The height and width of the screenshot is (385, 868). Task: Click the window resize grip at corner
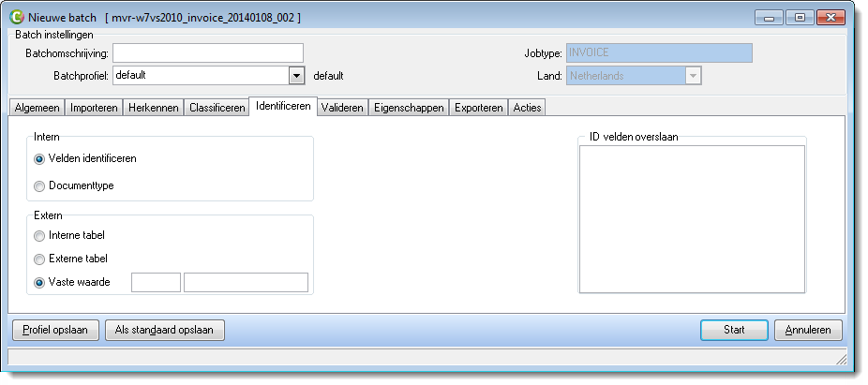tap(841, 360)
